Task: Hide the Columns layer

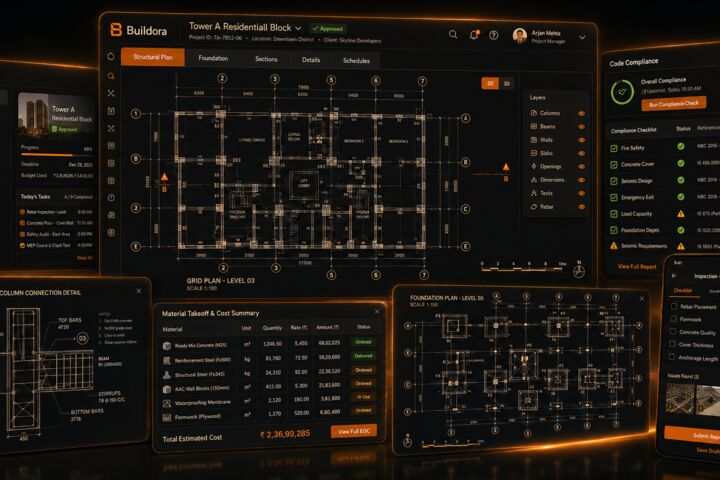Action: click(x=581, y=113)
